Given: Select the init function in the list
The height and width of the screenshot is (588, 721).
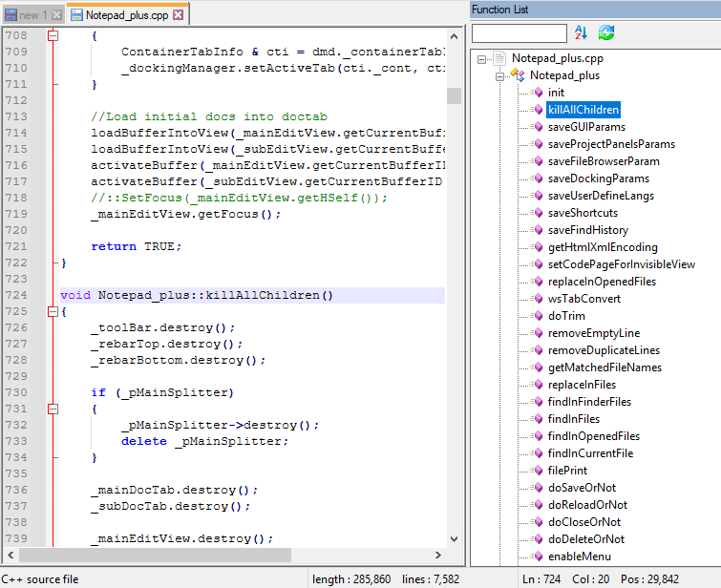Looking at the screenshot, I should [x=556, y=93].
